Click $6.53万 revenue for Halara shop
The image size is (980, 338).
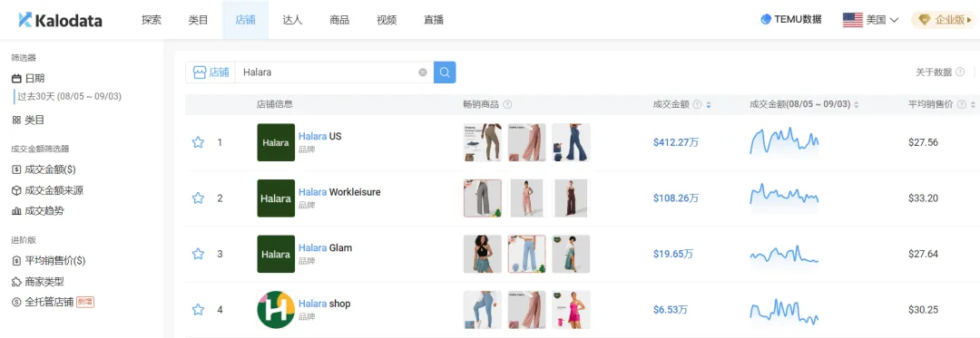pos(671,309)
